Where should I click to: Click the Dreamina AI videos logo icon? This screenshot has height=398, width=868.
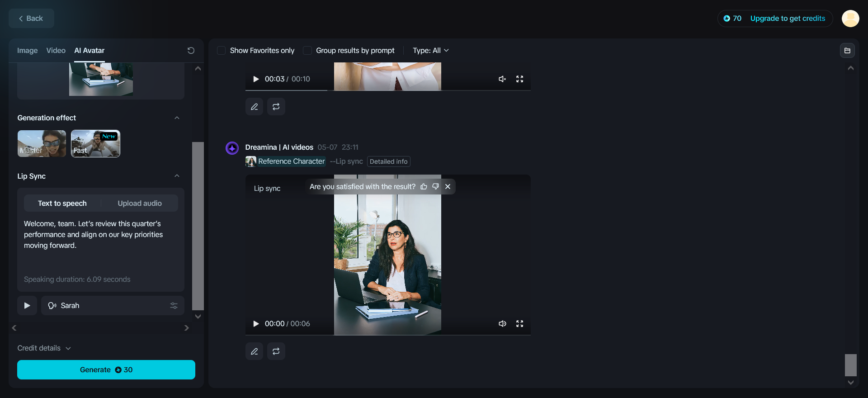(232, 148)
